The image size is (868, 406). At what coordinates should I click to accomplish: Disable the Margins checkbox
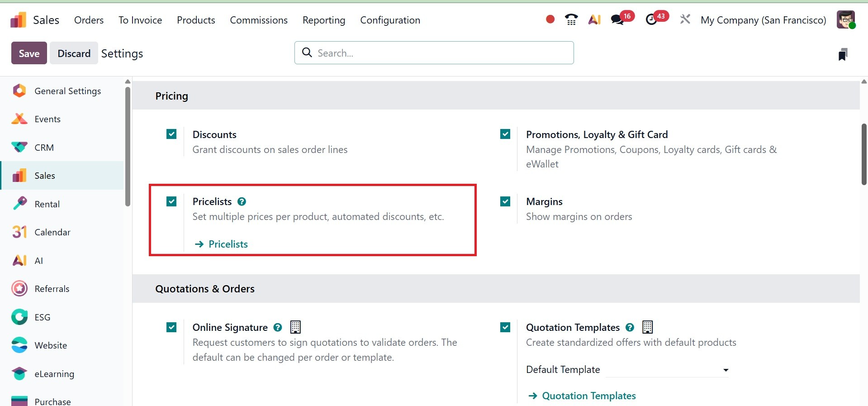[x=505, y=201]
